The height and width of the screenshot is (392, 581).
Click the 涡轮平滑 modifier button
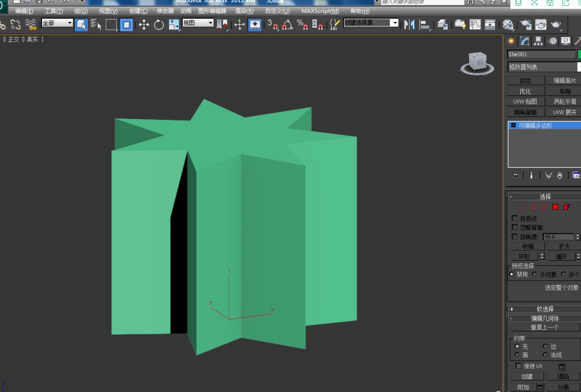click(x=565, y=102)
